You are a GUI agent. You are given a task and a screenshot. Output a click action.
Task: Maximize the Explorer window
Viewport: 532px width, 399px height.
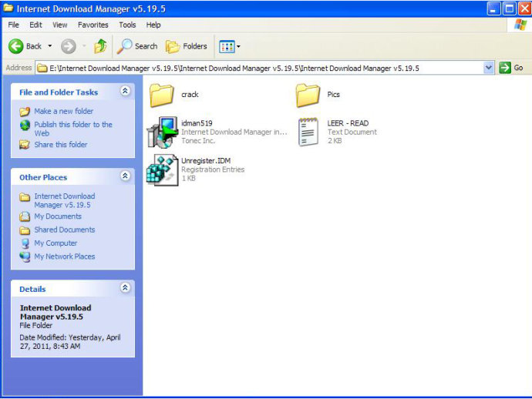510,8
